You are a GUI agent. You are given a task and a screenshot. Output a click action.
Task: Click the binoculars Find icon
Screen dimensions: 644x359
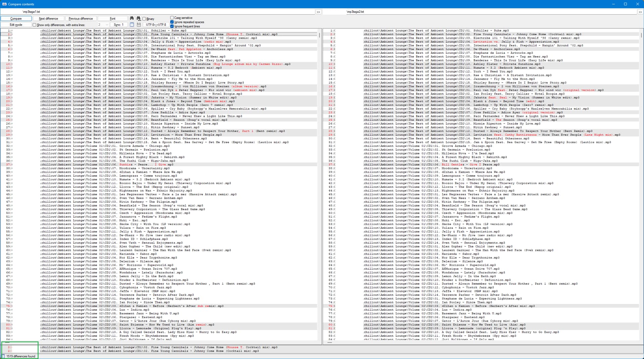coord(131,18)
